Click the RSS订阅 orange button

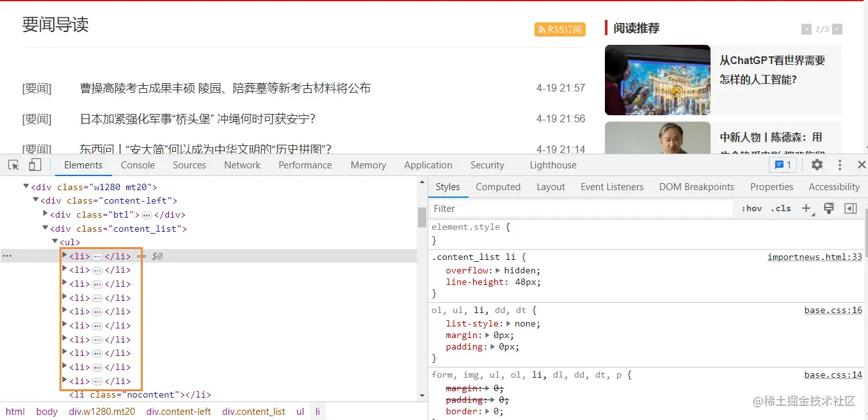point(560,29)
